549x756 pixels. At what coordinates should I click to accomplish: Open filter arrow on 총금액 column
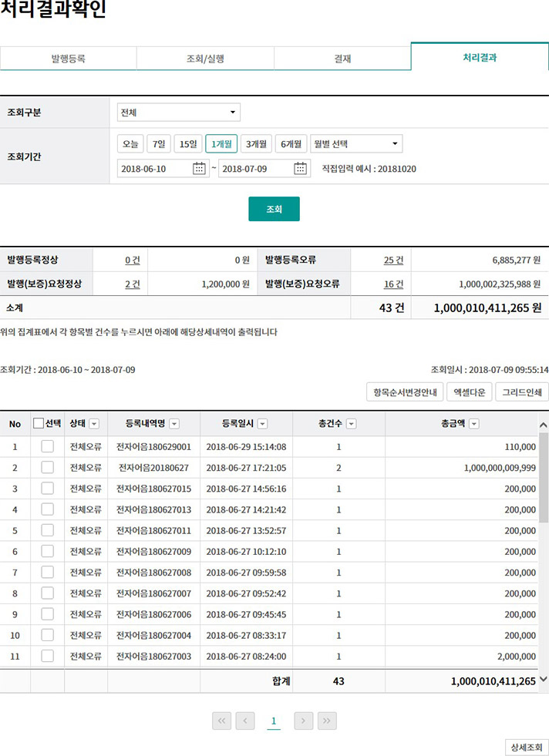click(x=473, y=424)
